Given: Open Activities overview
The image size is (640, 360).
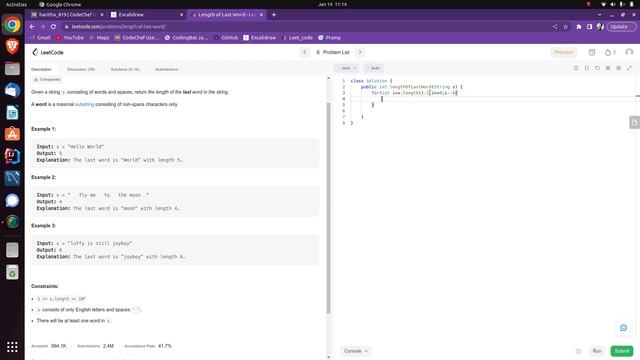Looking at the screenshot, I should 16,4.
